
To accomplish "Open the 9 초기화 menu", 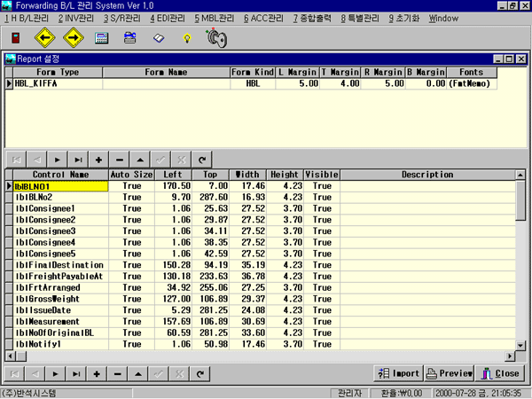I will 404,19.
